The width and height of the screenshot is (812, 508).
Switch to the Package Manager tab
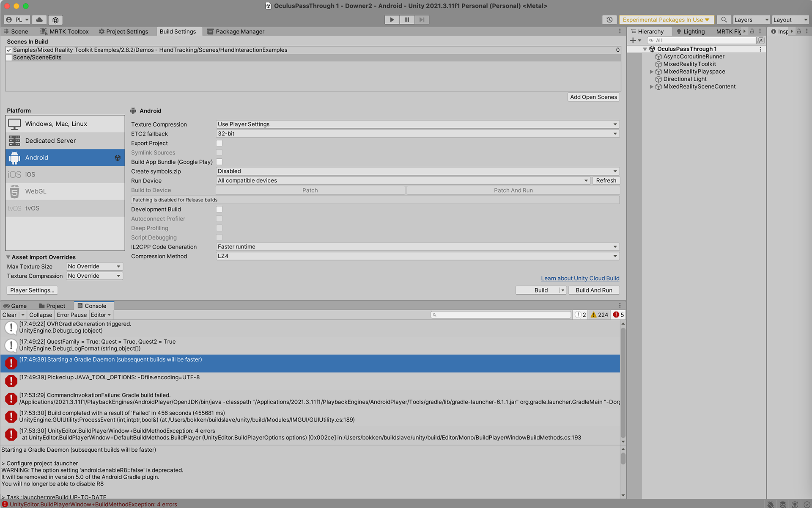click(x=236, y=31)
